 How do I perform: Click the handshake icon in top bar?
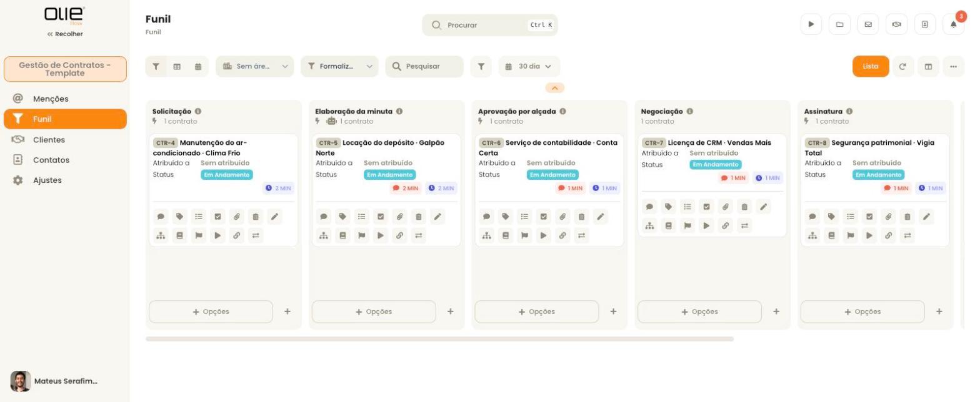(897, 24)
